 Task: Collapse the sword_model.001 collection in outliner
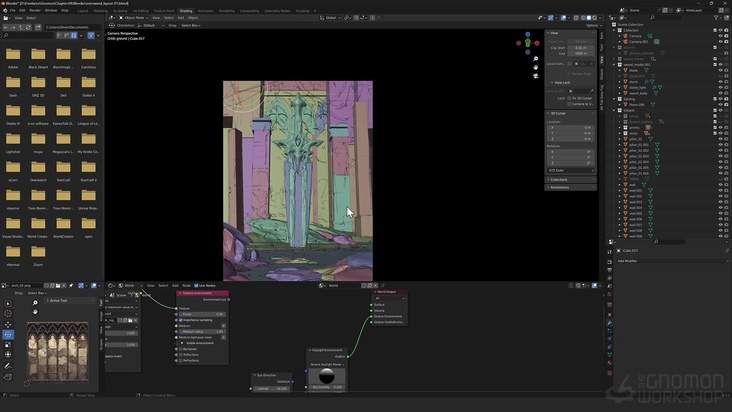point(614,65)
